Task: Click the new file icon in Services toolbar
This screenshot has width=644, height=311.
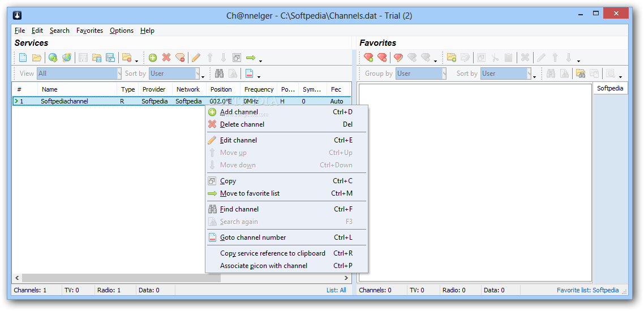Action: click(23, 58)
